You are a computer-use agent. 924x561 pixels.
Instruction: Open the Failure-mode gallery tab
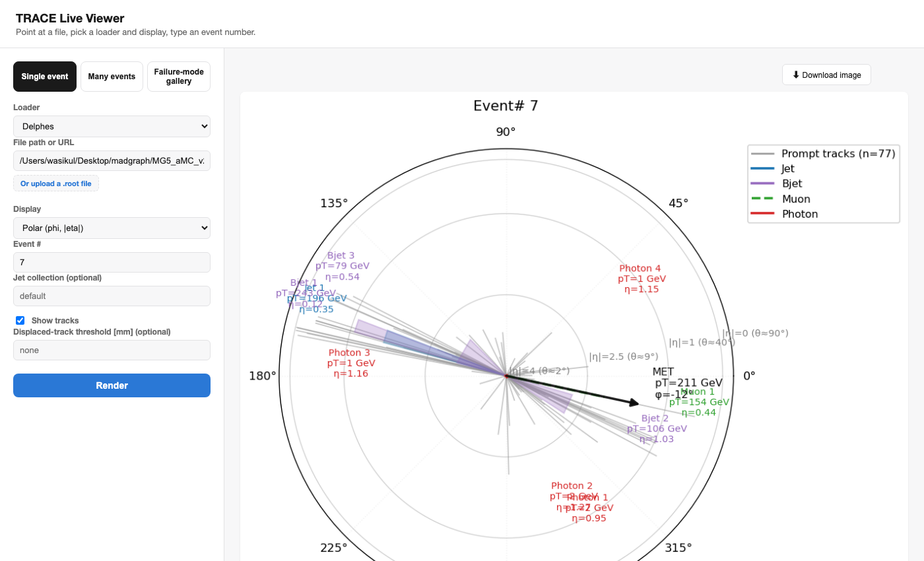[x=179, y=77]
